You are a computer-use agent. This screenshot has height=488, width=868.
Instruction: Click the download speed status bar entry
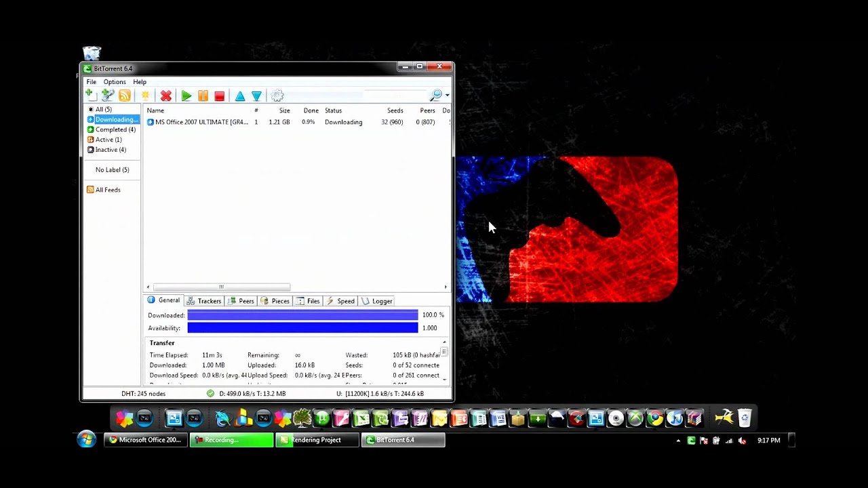coord(252,394)
